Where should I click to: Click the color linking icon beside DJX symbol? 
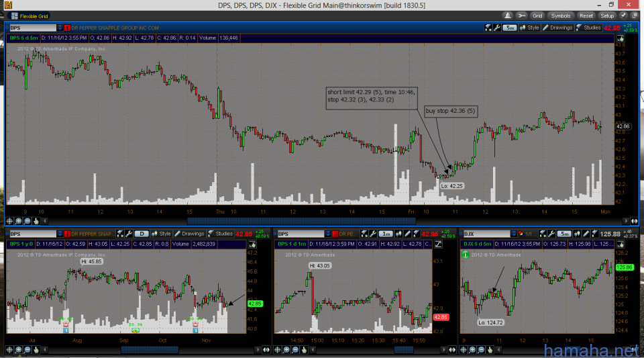(x=521, y=234)
